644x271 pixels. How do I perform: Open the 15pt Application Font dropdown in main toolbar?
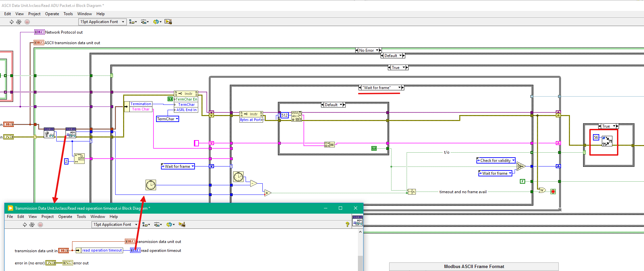click(102, 22)
